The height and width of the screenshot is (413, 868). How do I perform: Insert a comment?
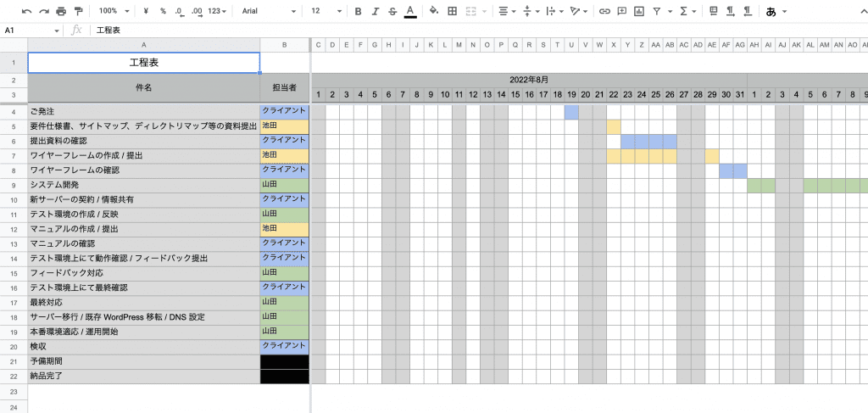point(621,11)
